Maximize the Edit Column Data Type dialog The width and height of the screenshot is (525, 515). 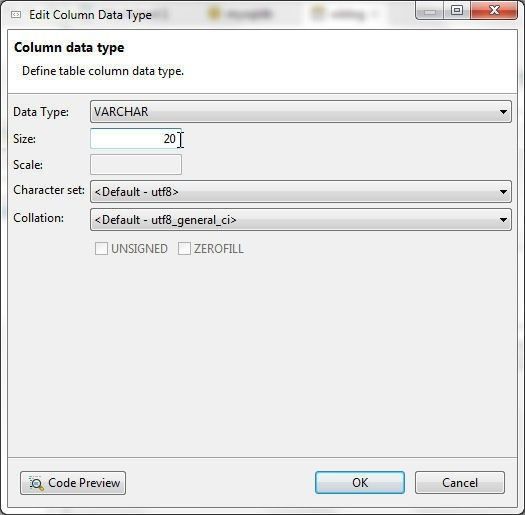coord(457,11)
